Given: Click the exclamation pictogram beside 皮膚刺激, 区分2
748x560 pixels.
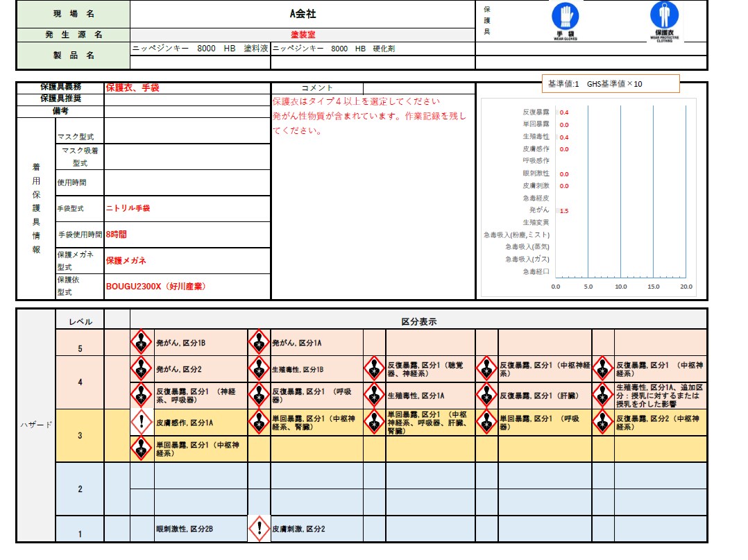Looking at the screenshot, I should pos(259,529).
